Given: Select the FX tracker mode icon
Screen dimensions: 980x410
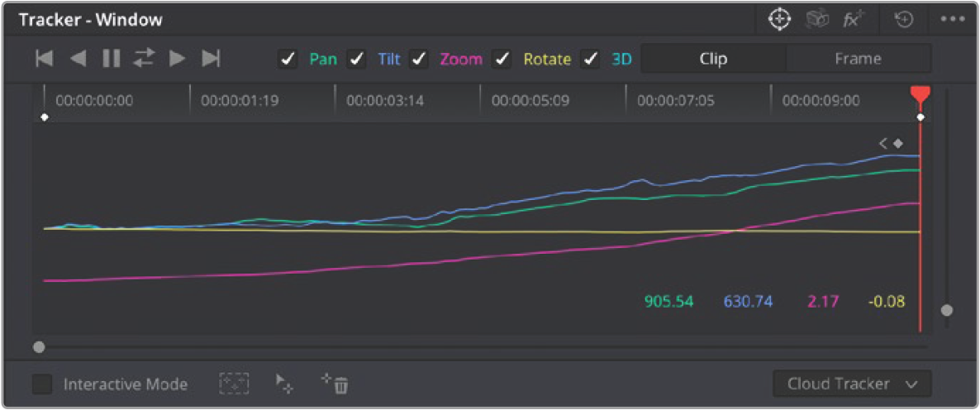Looking at the screenshot, I should pos(851,20).
